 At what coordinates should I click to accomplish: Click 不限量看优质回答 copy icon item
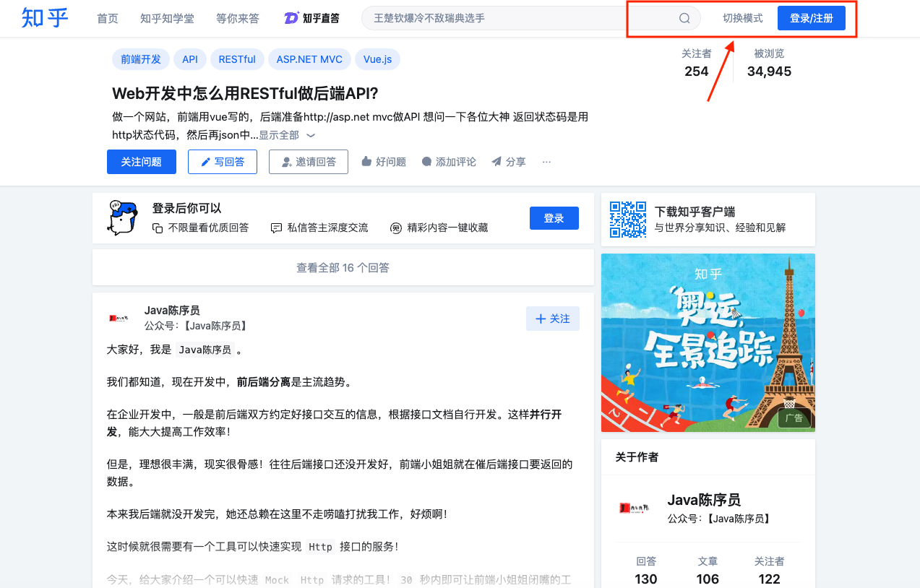[200, 228]
